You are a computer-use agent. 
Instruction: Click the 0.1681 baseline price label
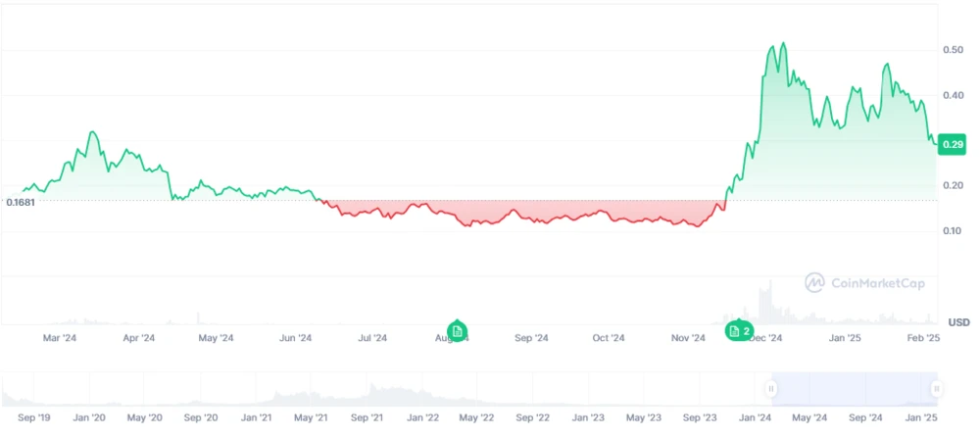tap(21, 203)
